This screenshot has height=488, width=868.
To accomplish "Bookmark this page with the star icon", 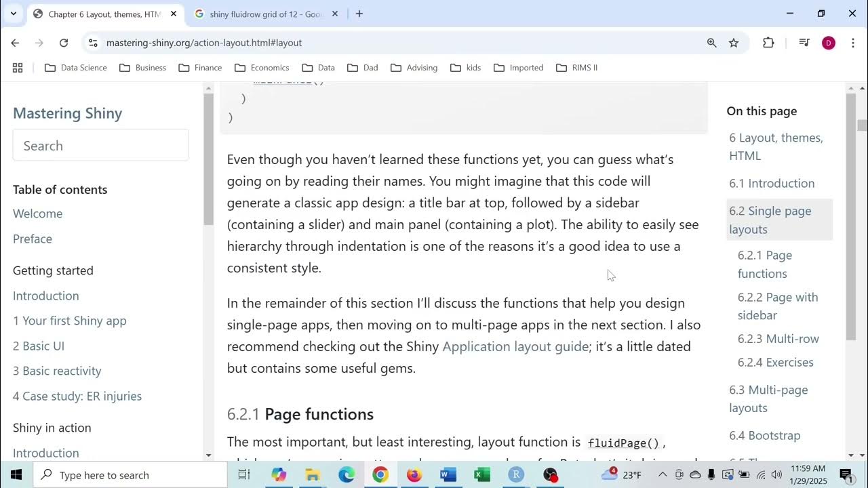I will (x=734, y=43).
